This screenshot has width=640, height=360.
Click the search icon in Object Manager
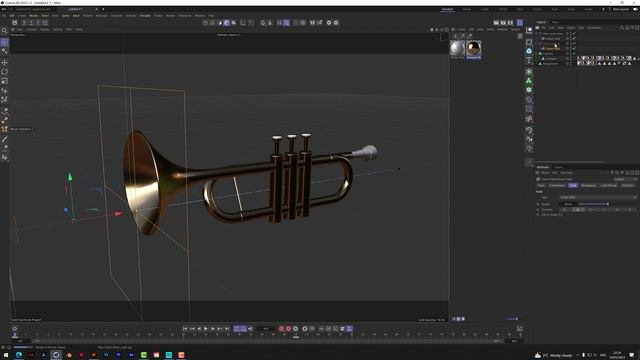click(622, 28)
